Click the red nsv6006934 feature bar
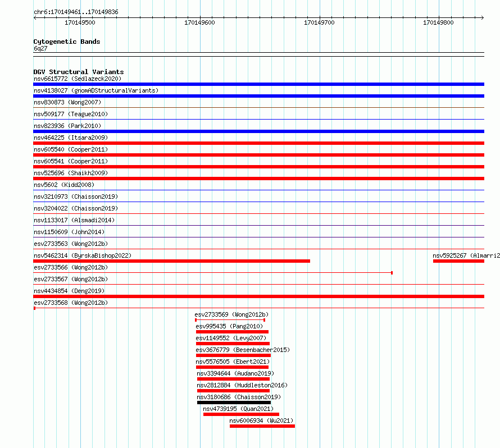The image size is (500, 448). point(262,426)
